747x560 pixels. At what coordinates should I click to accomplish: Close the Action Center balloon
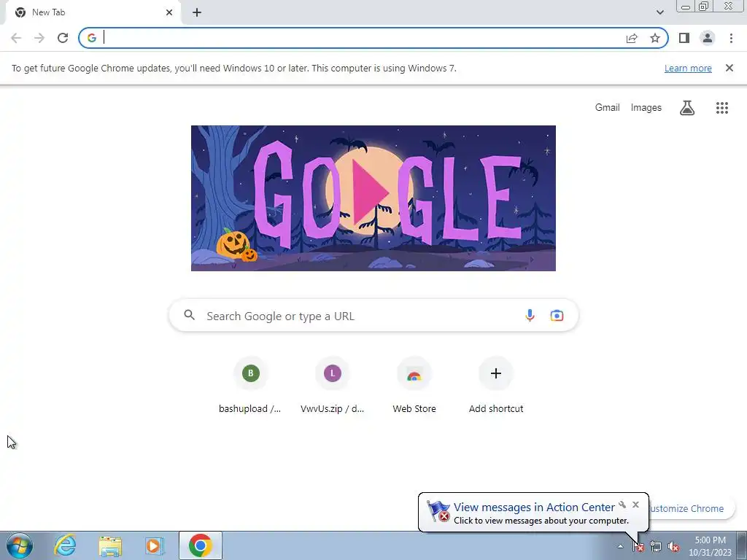635,505
